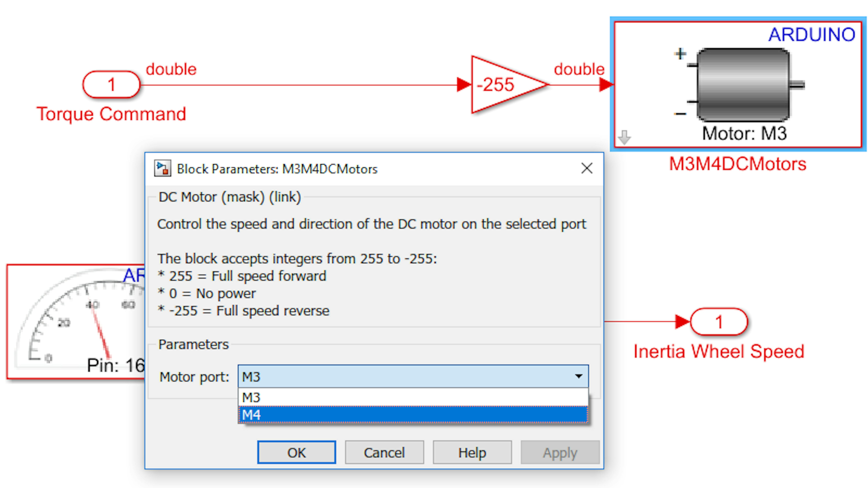Select signal line between inport and gain
Screen dimensions: 868x488
point(298,85)
